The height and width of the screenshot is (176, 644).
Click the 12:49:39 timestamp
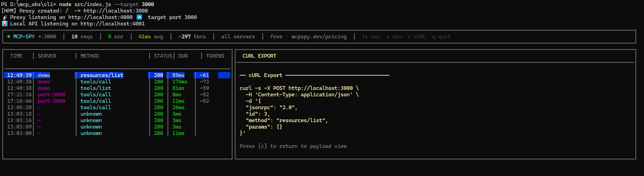[19, 75]
